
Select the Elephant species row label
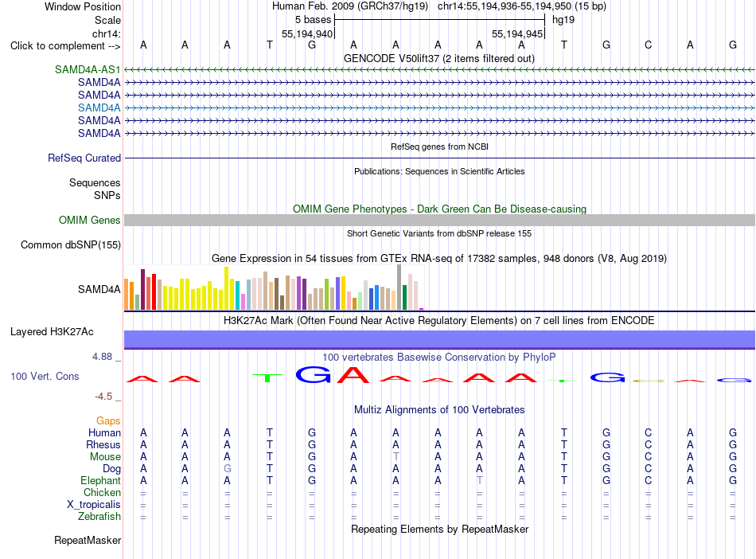tap(100, 481)
